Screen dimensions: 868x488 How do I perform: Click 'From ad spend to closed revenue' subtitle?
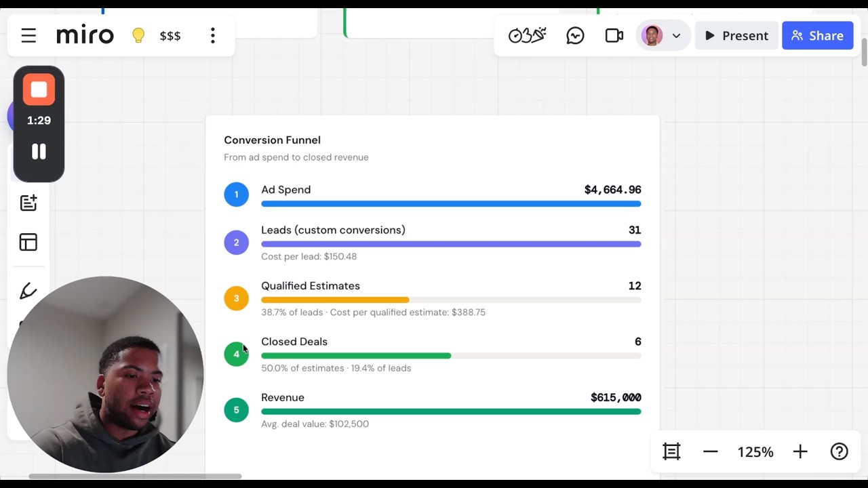296,157
